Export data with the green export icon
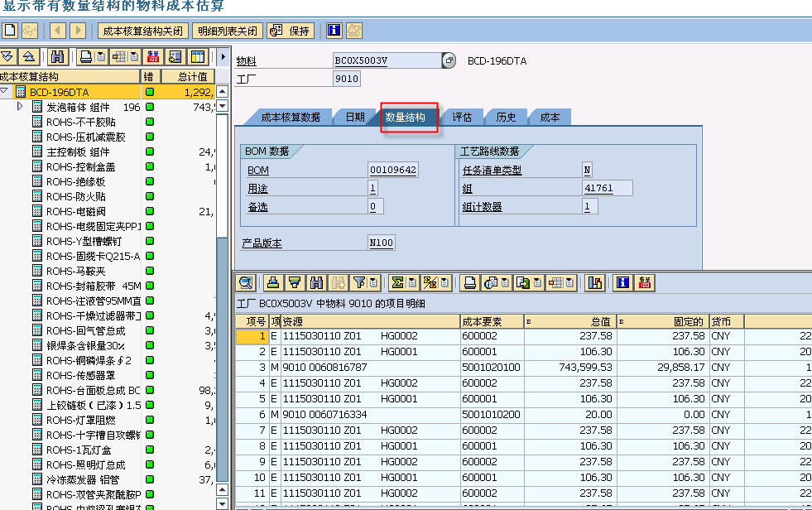 click(x=524, y=282)
